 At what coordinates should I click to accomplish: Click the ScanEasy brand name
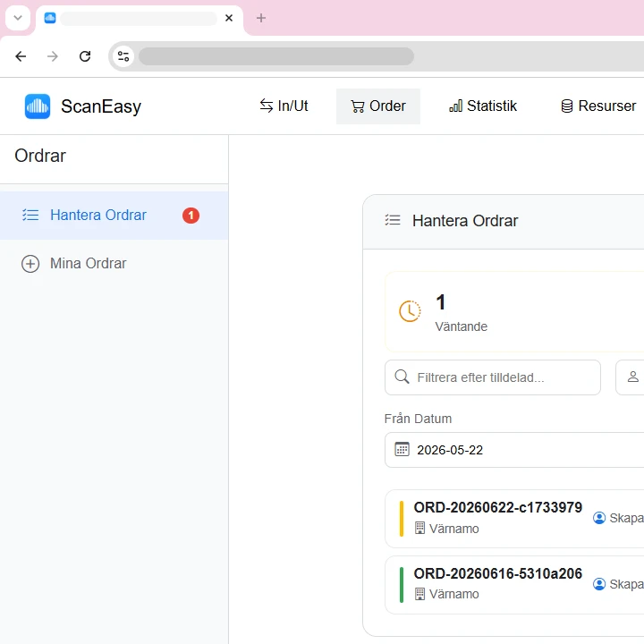(101, 106)
